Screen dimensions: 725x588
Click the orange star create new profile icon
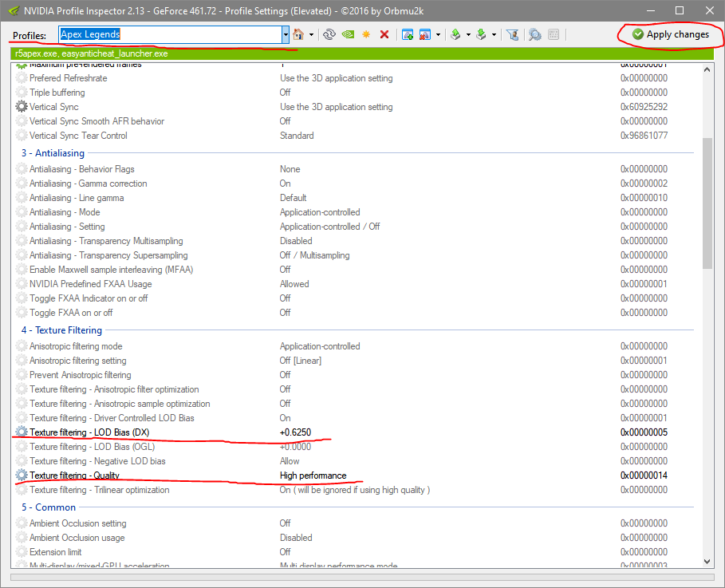[x=366, y=34]
